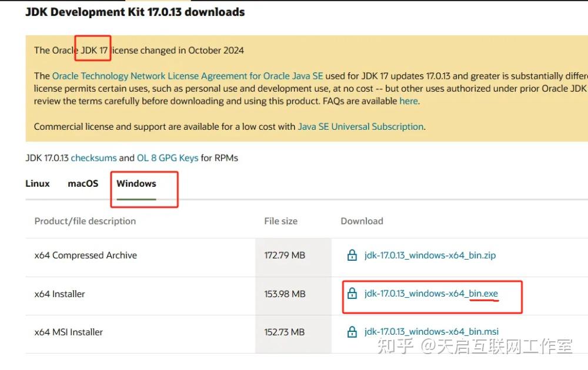The image size is (588, 370).
Task: Open the JDK 17.0.13 checksums link
Action: 93,157
